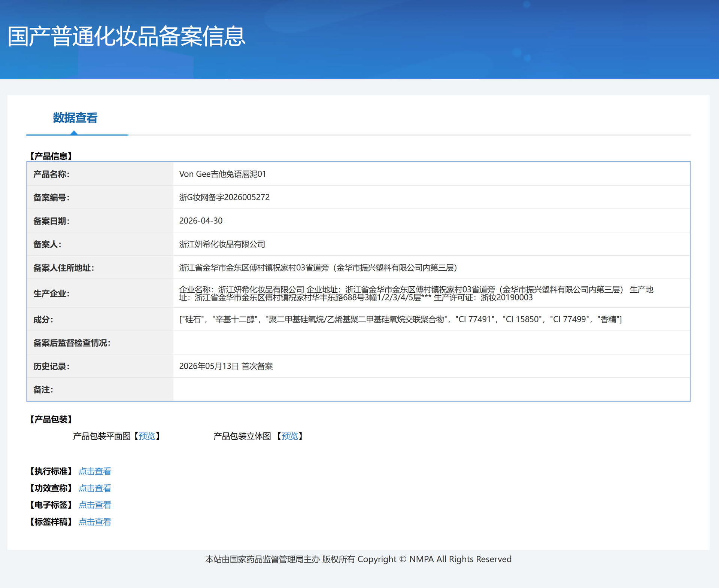Click the 备案后监督检查情况 row label
The image size is (719, 588).
click(72, 343)
